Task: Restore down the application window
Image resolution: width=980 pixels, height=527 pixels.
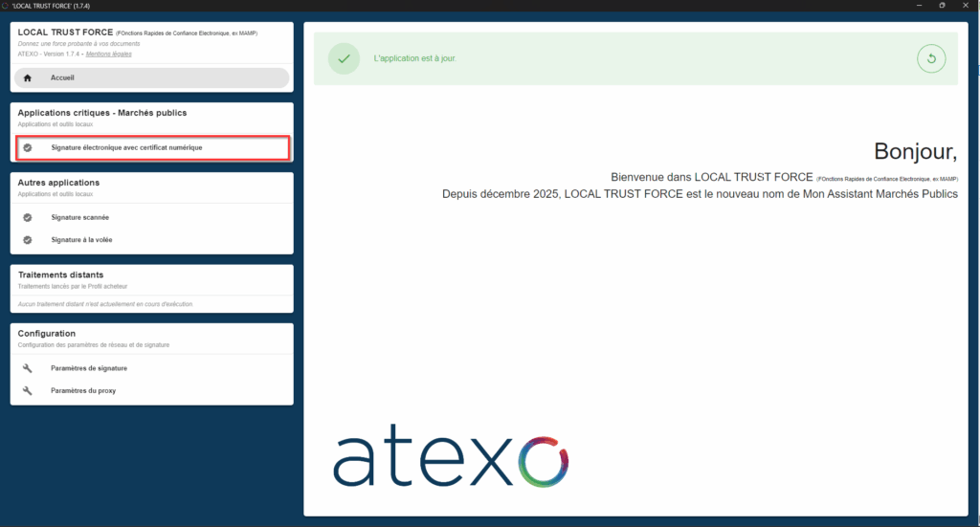Action: coord(942,6)
